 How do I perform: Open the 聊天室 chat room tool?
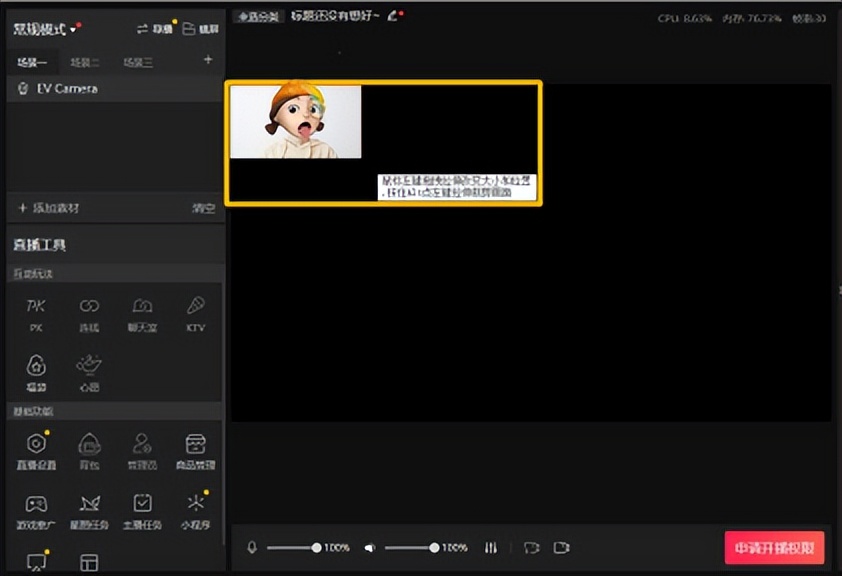click(x=143, y=310)
